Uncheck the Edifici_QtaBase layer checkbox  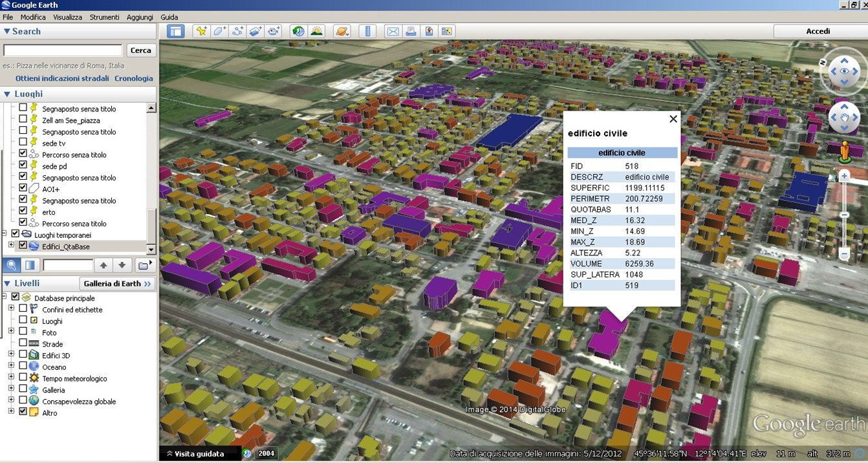click(x=23, y=245)
